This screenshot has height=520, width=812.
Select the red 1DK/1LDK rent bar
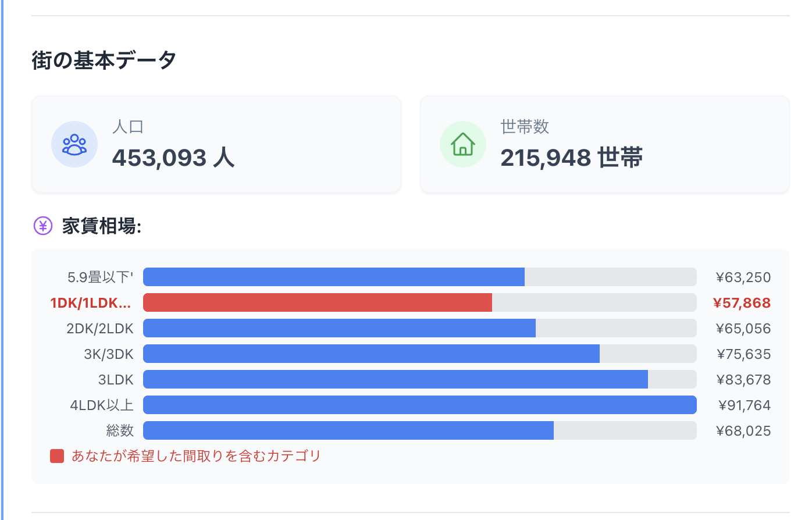click(x=318, y=302)
